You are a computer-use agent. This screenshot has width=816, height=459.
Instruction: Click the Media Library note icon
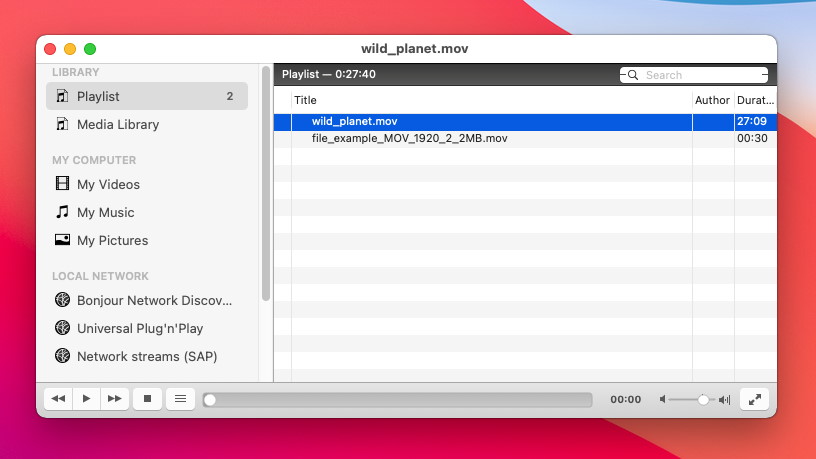pos(62,124)
